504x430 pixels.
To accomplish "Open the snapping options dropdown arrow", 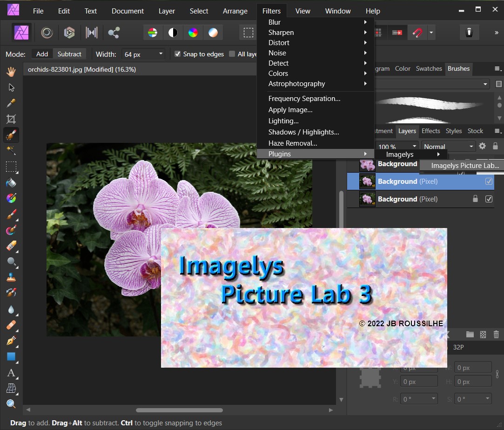I will point(431,33).
